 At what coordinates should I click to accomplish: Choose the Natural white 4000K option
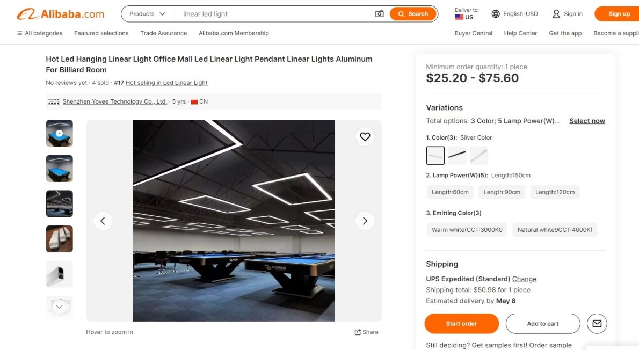pyautogui.click(x=555, y=229)
